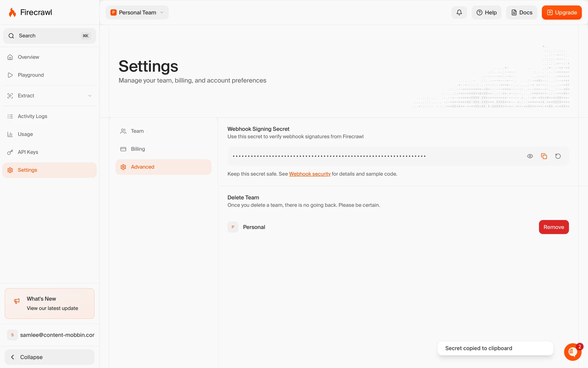The height and width of the screenshot is (368, 588).
Task: Switch to the Team settings tab
Action: coord(137,131)
